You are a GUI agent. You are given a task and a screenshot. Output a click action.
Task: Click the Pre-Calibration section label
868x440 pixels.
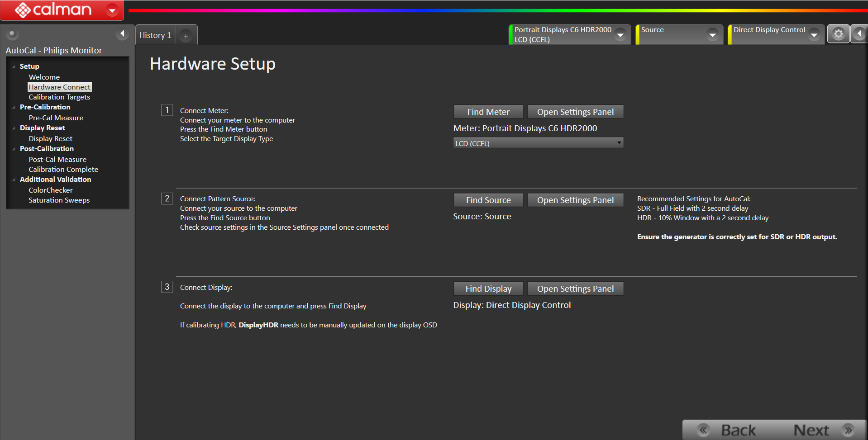[x=45, y=107]
